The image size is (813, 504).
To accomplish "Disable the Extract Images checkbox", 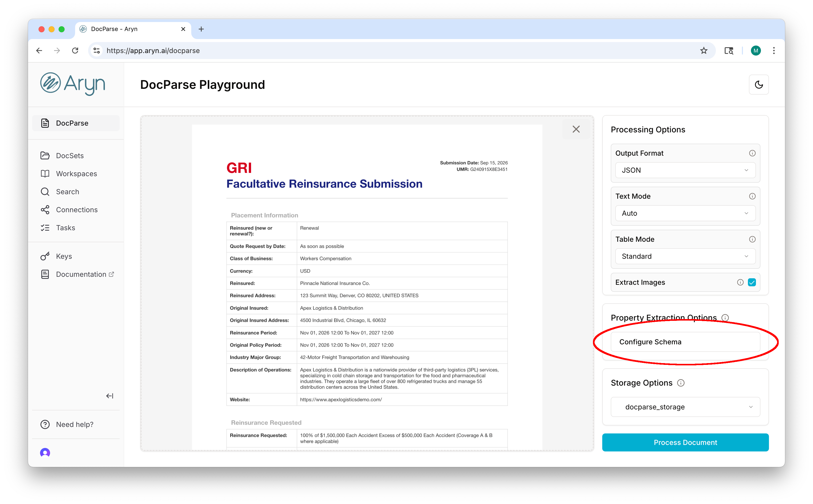I will (x=752, y=282).
